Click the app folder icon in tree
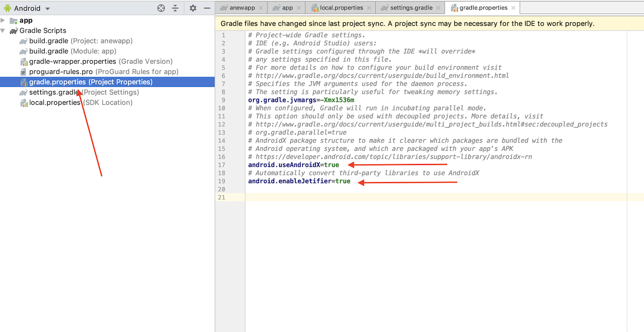Image resolution: width=644 pixels, height=332 pixels. [13, 21]
